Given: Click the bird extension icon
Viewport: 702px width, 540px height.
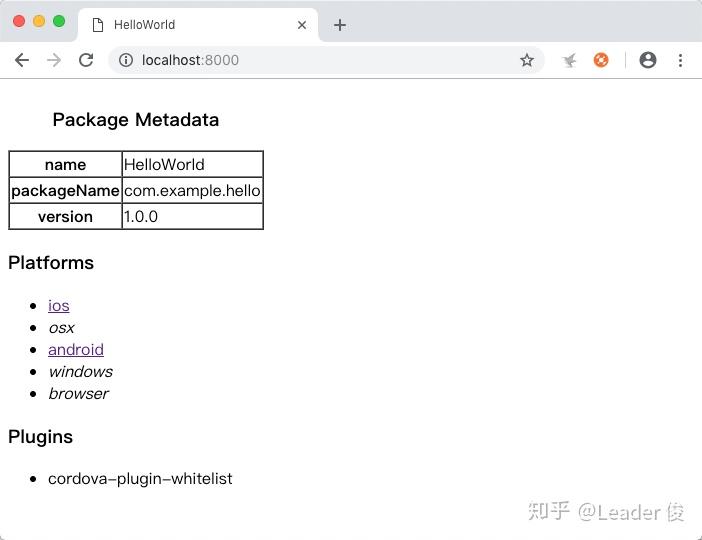Looking at the screenshot, I should point(569,60).
